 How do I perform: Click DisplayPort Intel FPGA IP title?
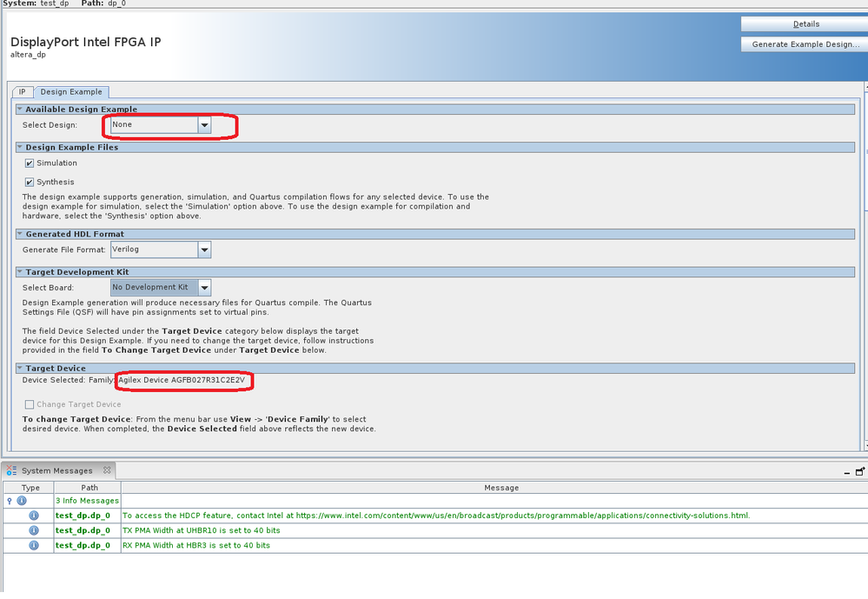(86, 42)
